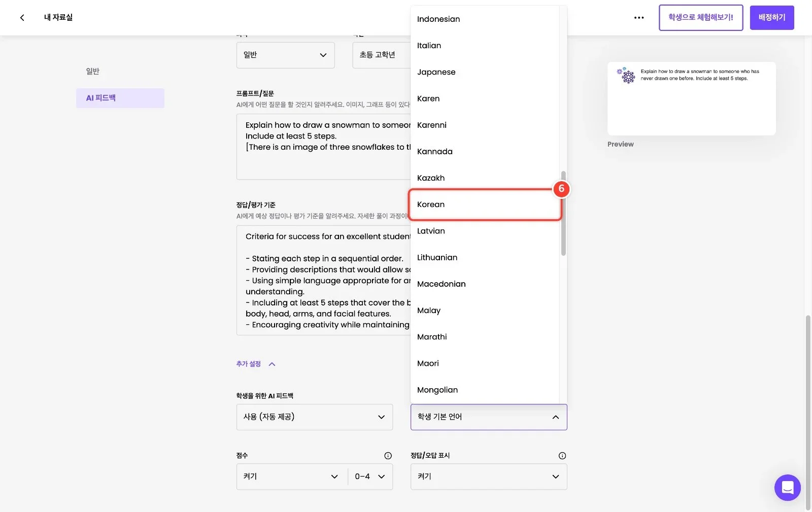
Task: Click the snowflake image in the preview card
Action: (x=626, y=76)
